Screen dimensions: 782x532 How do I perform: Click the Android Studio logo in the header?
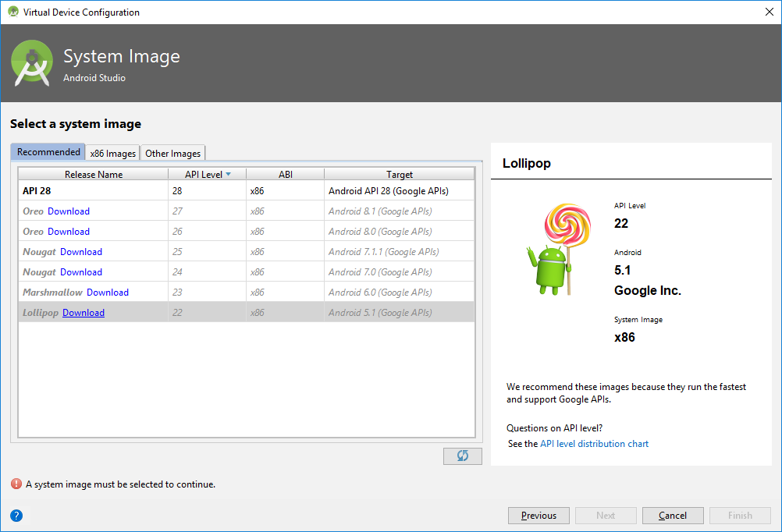tap(31, 60)
